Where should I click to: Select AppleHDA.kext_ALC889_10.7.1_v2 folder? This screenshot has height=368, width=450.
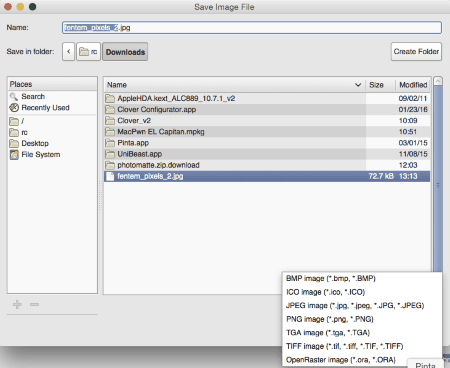tap(267, 98)
